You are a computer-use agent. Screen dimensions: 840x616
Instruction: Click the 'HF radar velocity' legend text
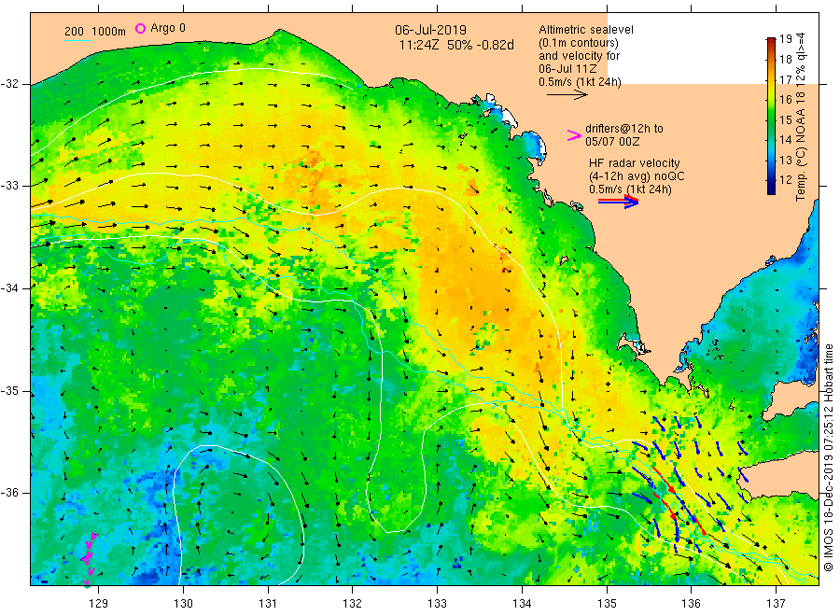pyautogui.click(x=635, y=162)
